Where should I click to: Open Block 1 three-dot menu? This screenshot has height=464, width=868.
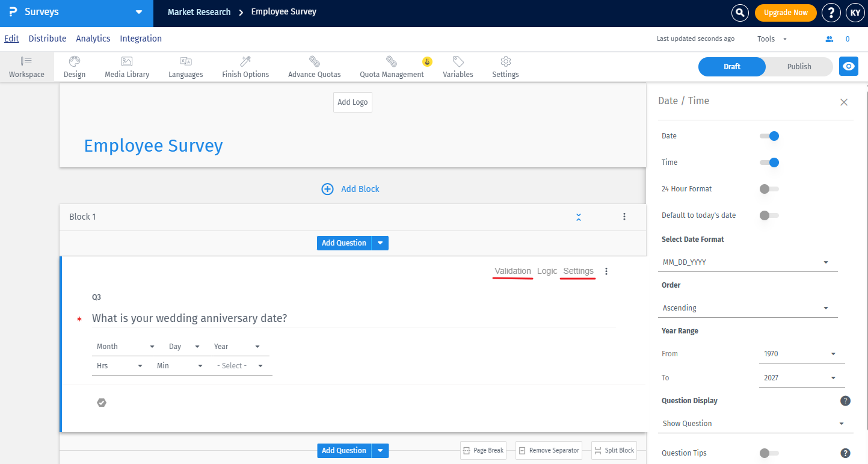coord(624,217)
